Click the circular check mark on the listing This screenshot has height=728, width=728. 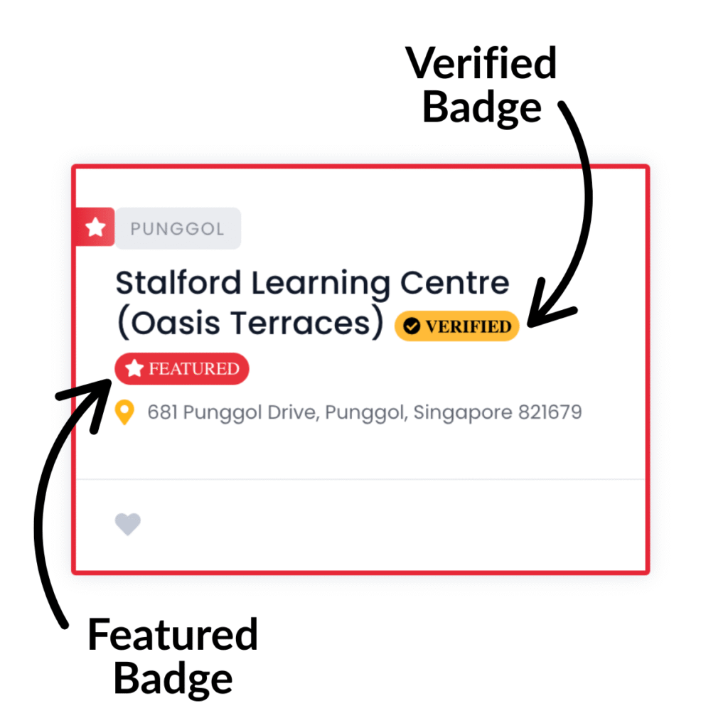(411, 326)
